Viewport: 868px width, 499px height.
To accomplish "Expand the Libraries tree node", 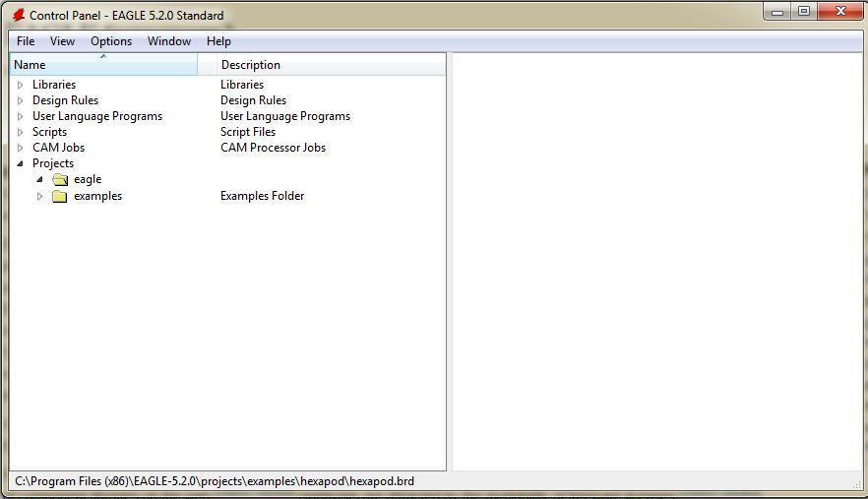I will click(x=21, y=85).
